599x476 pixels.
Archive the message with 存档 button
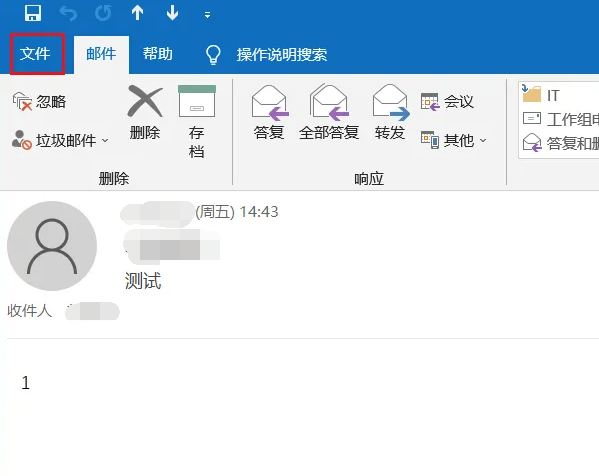(x=197, y=122)
